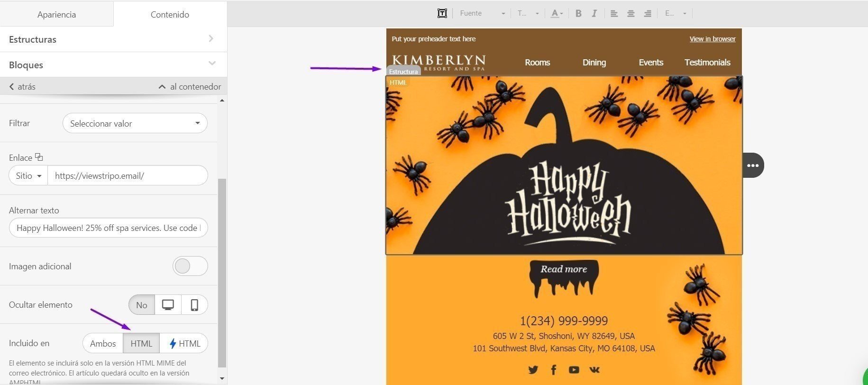The width and height of the screenshot is (868, 385).
Task: Click the HTML block label
Action: pos(398,82)
